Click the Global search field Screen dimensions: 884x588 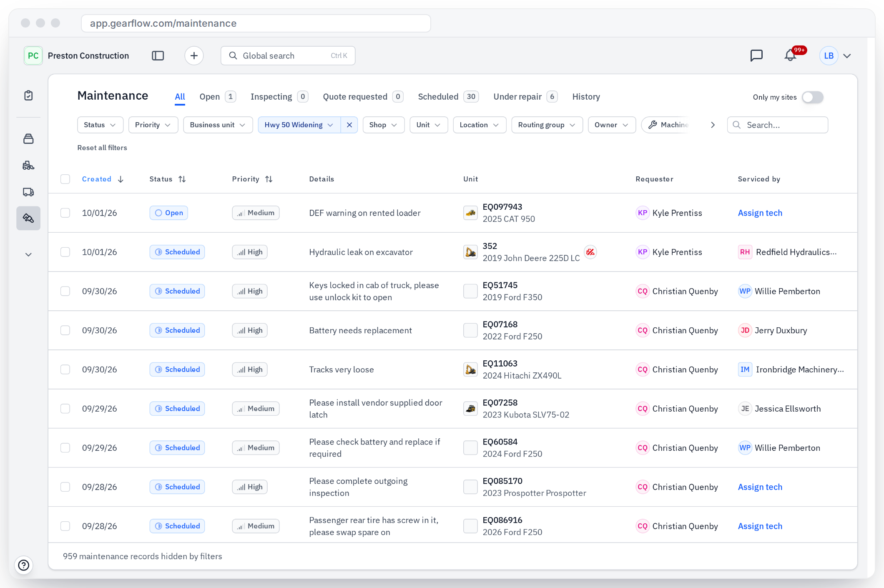[x=288, y=55]
